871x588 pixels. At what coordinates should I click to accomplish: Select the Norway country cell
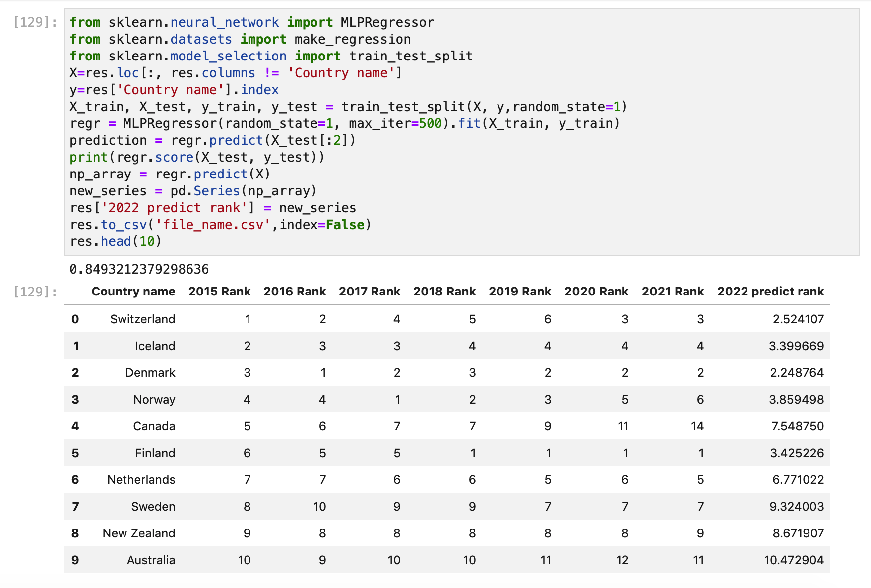[x=154, y=400]
